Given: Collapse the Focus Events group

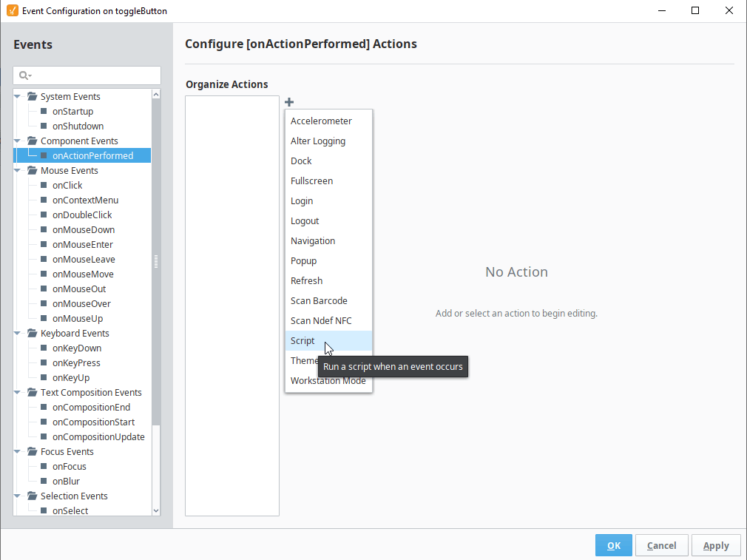Looking at the screenshot, I should (x=18, y=451).
